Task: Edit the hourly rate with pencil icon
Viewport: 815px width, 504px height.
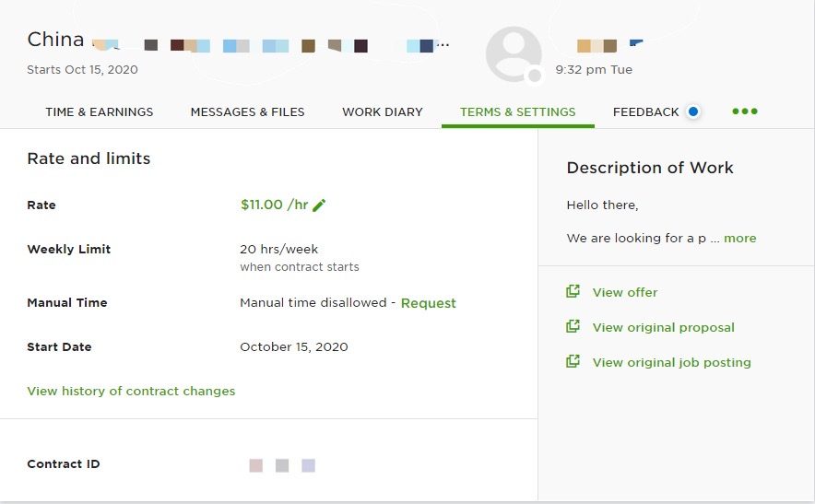Action: pyautogui.click(x=319, y=205)
